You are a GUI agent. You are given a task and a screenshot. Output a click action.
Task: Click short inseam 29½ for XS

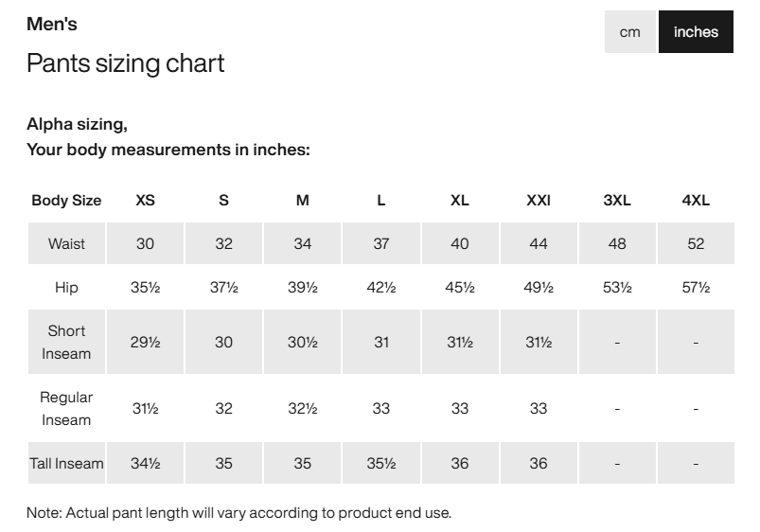[x=145, y=342]
